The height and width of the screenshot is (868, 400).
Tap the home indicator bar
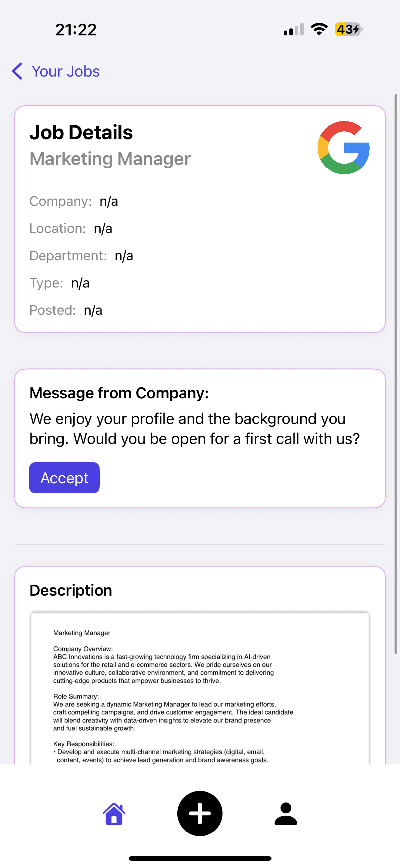[200, 858]
